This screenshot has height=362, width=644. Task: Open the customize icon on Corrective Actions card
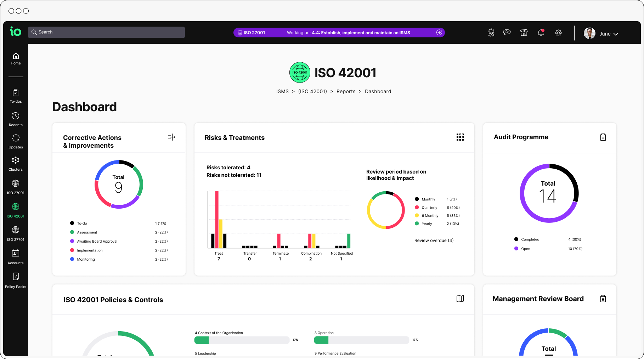coord(171,137)
